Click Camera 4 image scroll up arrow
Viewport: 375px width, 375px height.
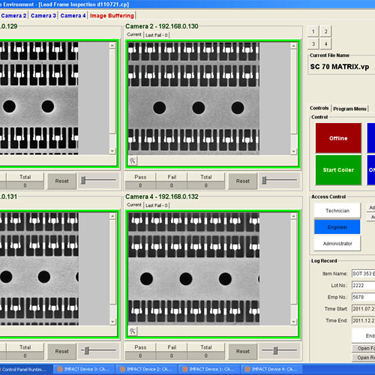point(294,216)
